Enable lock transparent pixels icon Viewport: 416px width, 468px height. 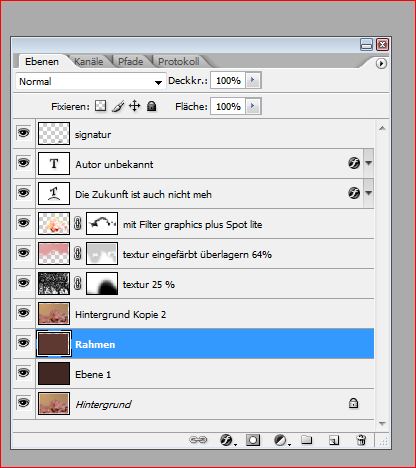pos(100,106)
